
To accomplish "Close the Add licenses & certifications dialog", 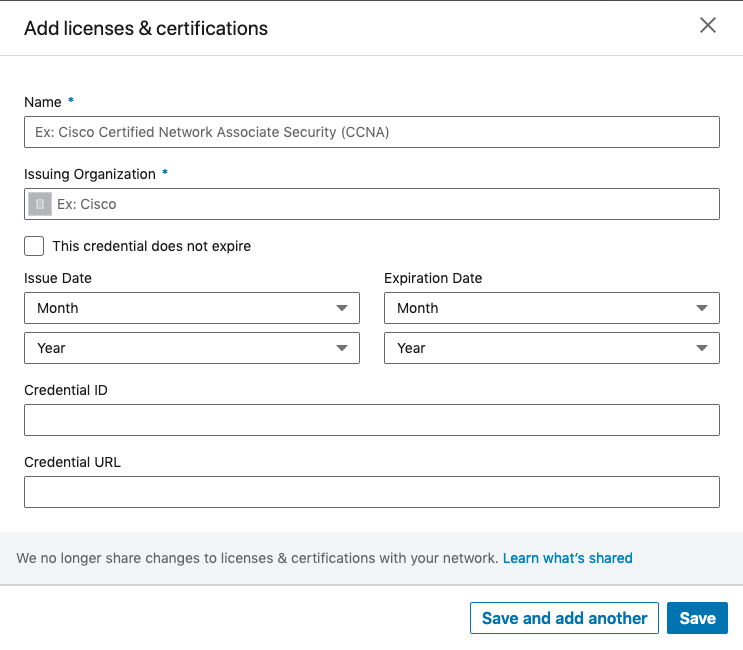I will pyautogui.click(x=708, y=26).
